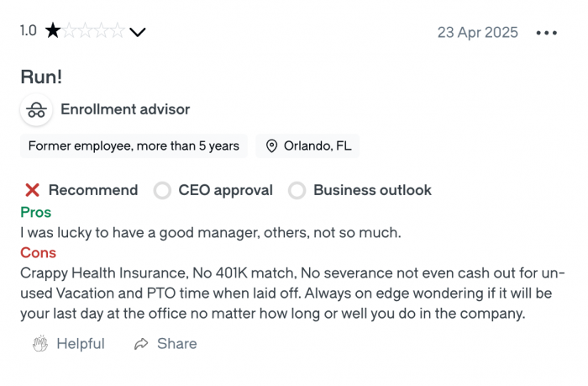Click the 23 Apr 2025 review date
The width and height of the screenshot is (588, 386).
pyautogui.click(x=477, y=33)
